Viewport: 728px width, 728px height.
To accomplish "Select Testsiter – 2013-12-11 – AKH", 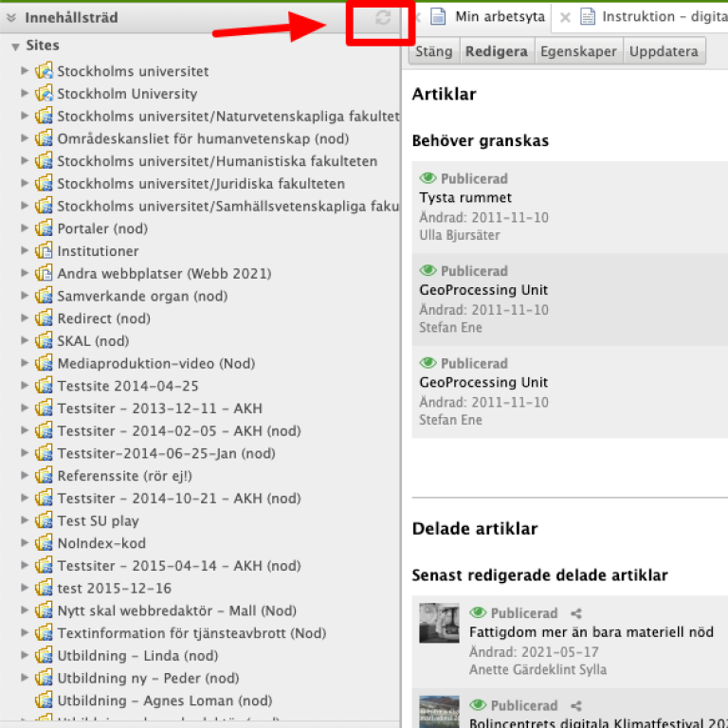I will 159,409.
